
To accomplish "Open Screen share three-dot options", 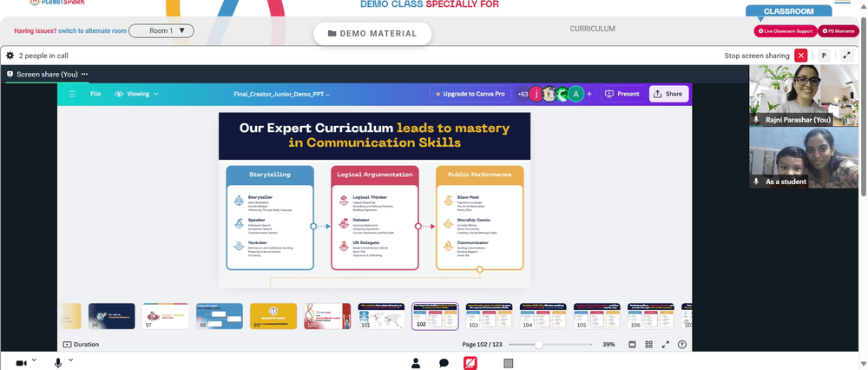I will click(85, 74).
